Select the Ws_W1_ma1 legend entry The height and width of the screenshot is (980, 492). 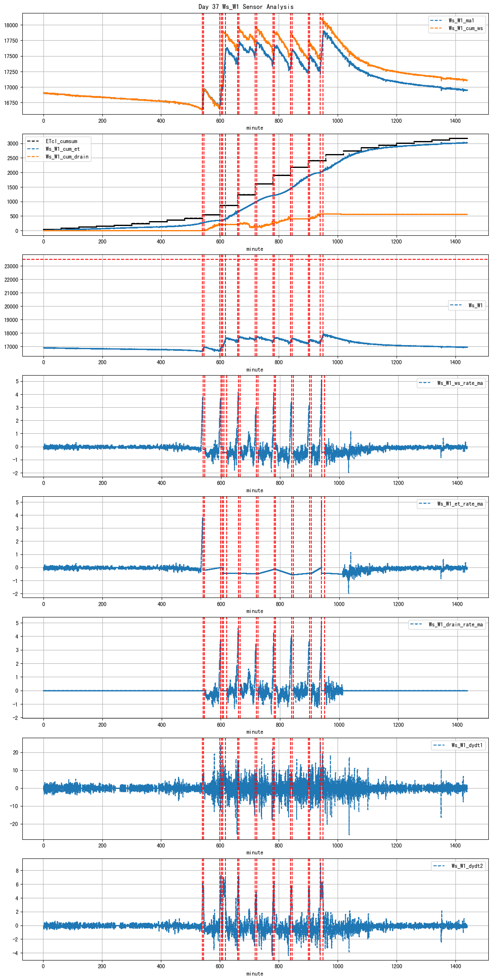click(461, 20)
